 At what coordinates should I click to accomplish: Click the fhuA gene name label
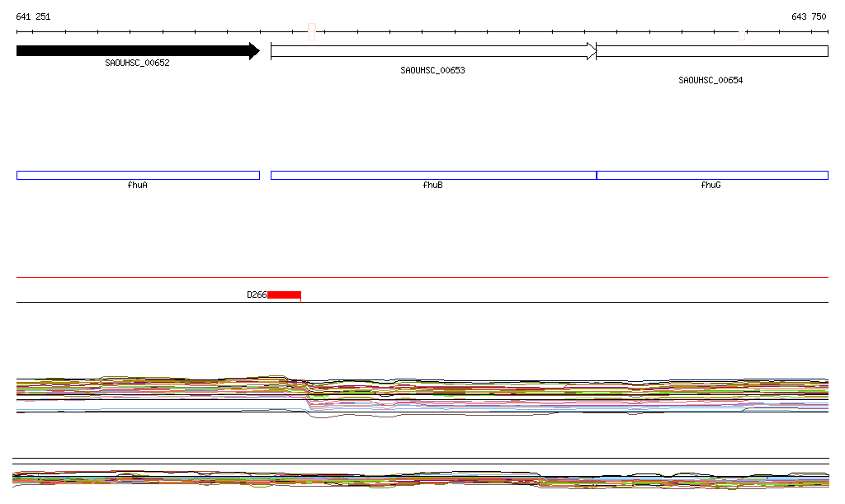click(138, 186)
